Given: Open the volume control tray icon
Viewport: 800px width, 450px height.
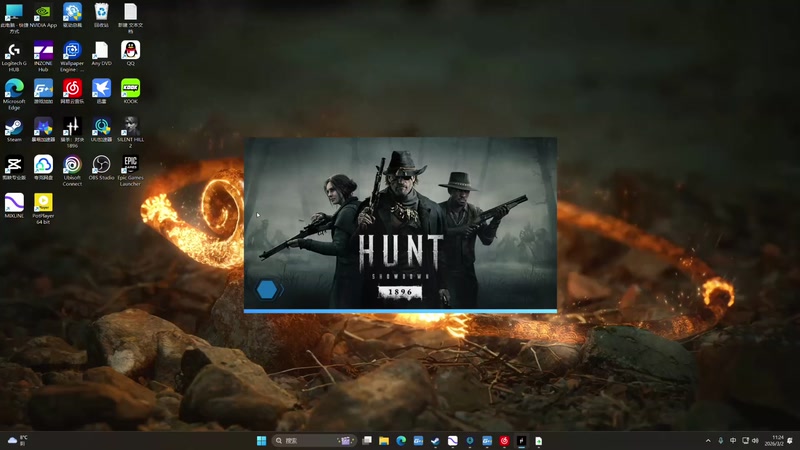Looking at the screenshot, I should point(756,441).
